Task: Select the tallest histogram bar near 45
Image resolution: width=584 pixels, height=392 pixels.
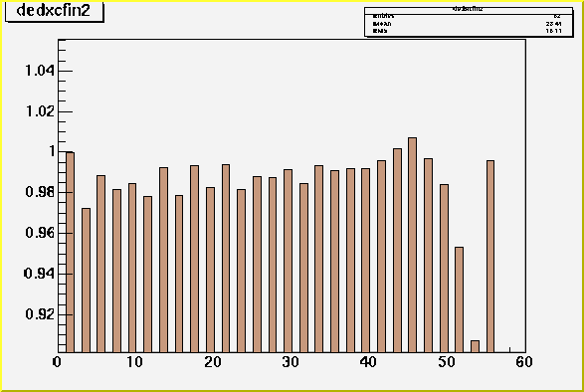Action: tap(412, 245)
